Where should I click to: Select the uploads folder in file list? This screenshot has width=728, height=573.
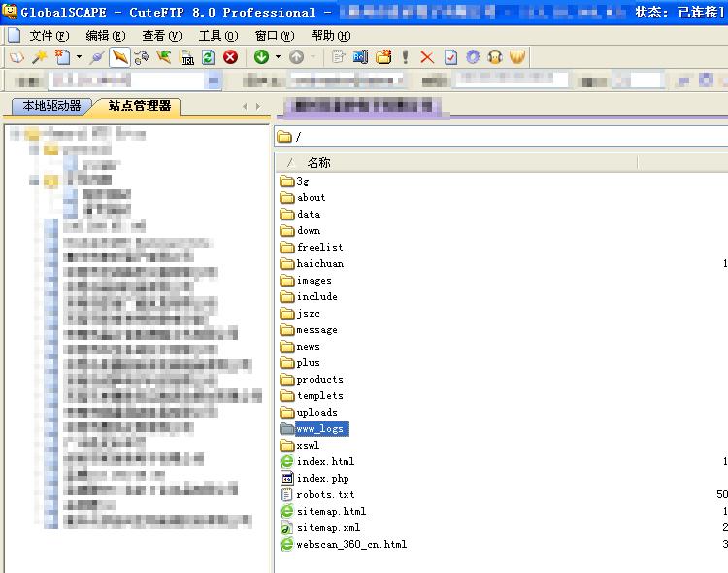(316, 413)
